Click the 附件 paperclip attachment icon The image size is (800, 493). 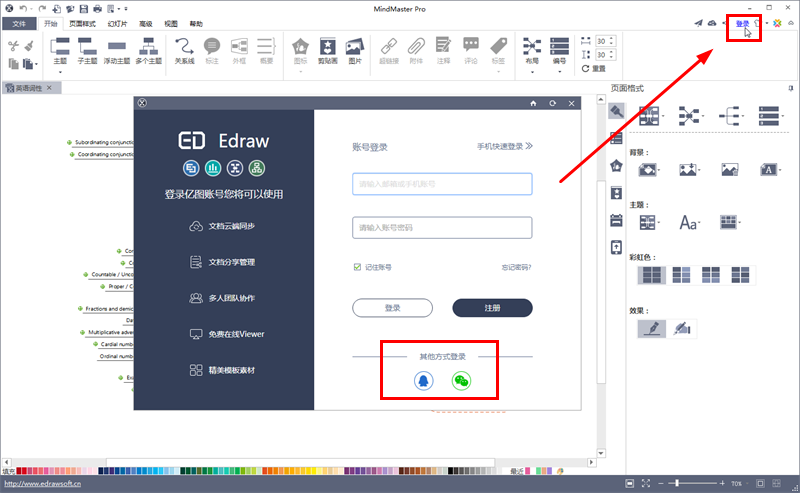416,46
